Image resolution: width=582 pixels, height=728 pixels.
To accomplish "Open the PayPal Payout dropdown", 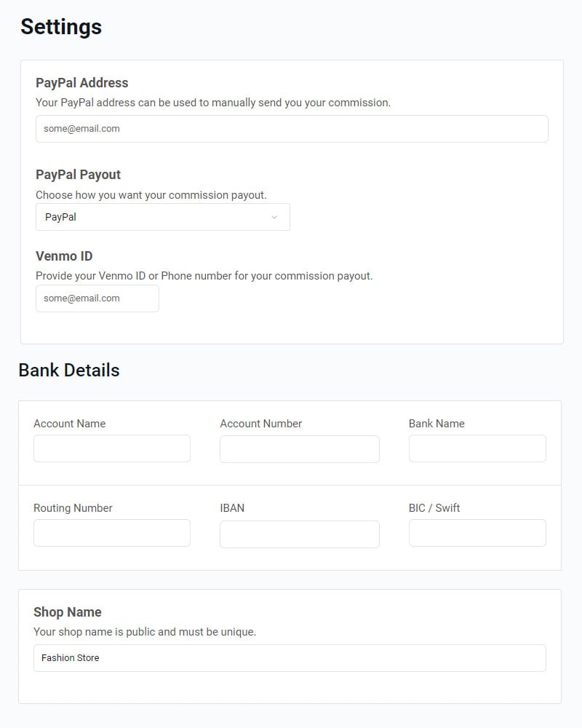I will (162, 217).
